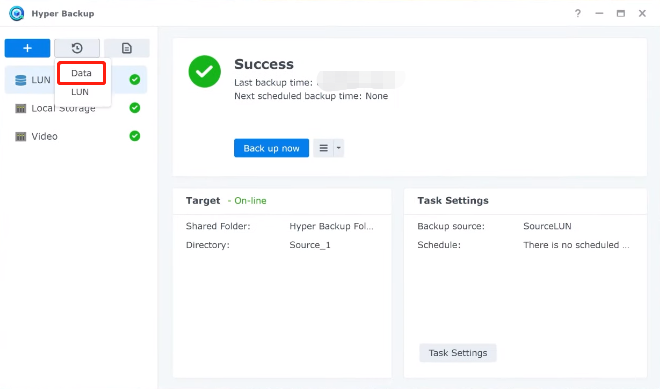Select the Local Storage backup task

76,108
